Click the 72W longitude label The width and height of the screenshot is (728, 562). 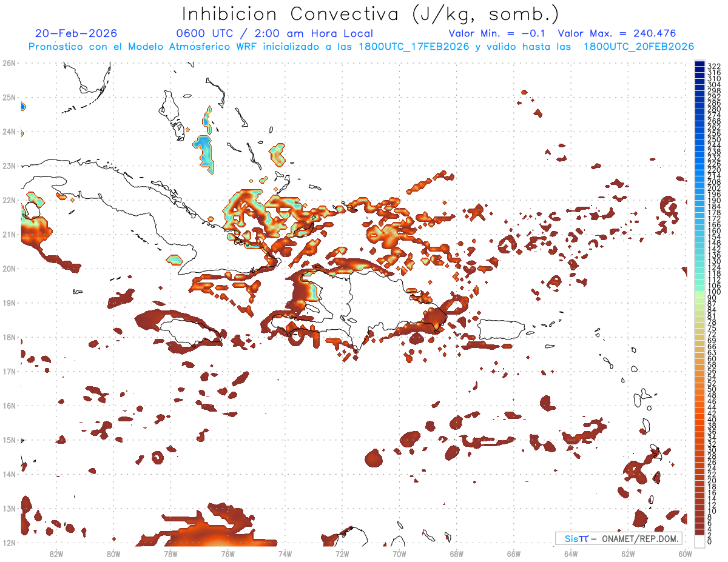point(342,554)
